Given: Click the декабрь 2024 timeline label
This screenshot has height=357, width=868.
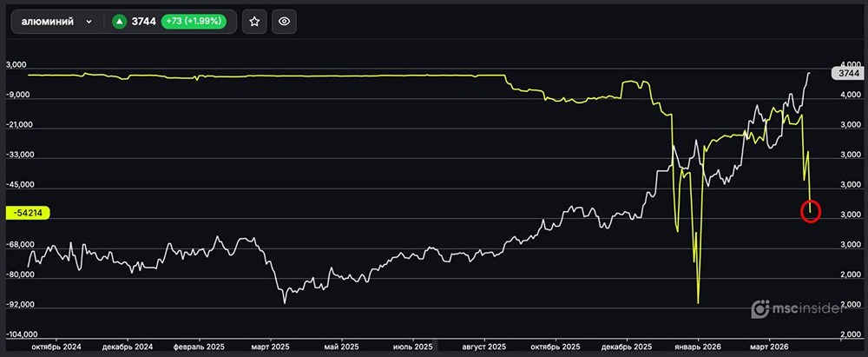Looking at the screenshot, I should coord(127,347).
